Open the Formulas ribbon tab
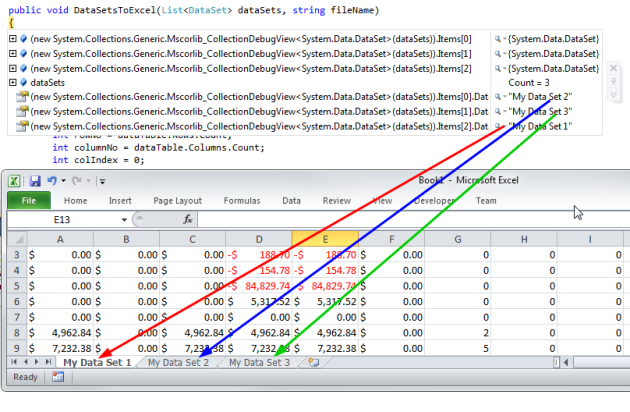This screenshot has width=630, height=412. [242, 201]
